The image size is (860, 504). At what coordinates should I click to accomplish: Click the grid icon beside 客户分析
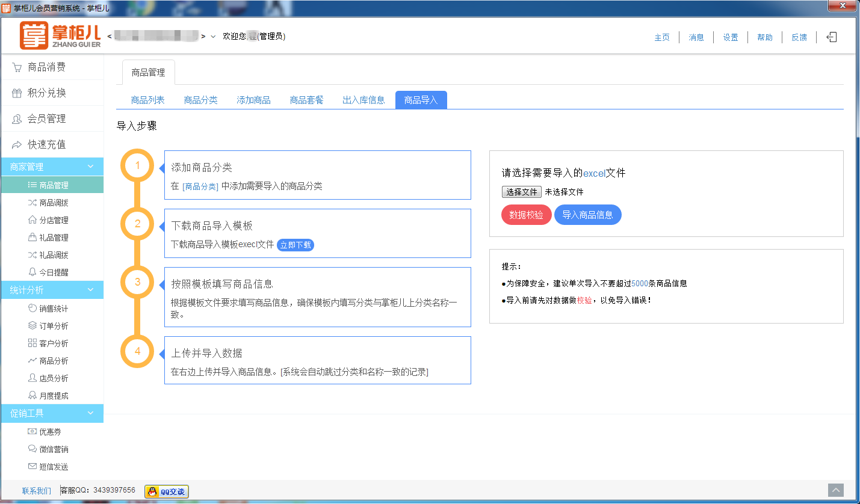[32, 343]
